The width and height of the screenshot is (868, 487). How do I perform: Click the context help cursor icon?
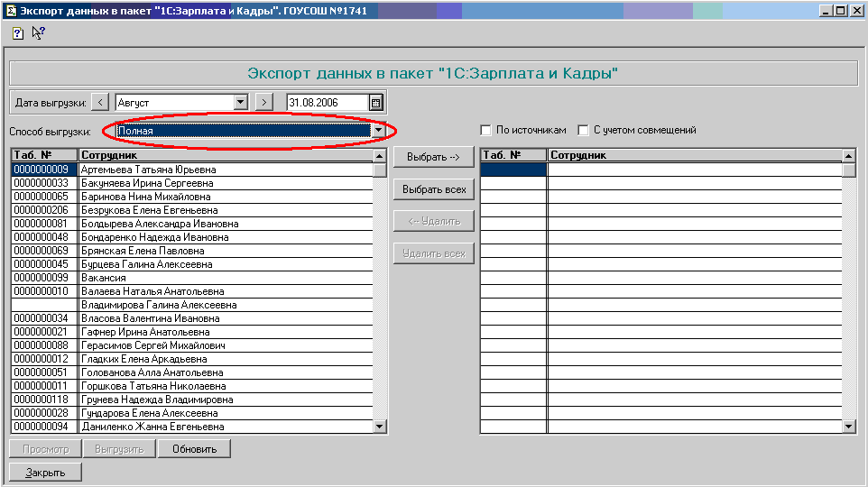pos(38,33)
